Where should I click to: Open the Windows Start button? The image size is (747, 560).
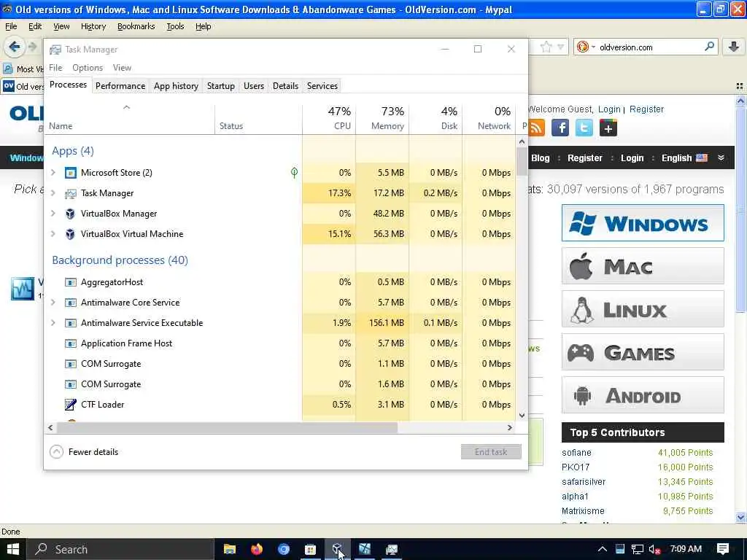[x=13, y=549]
